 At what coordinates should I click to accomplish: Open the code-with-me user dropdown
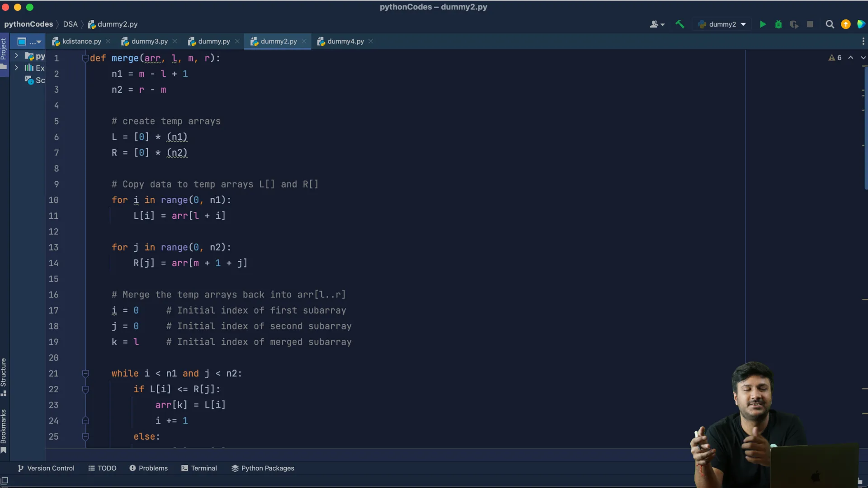coord(657,24)
